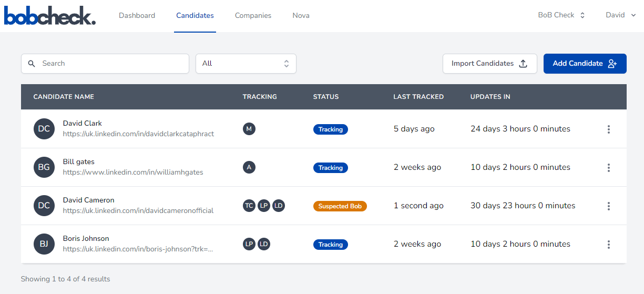644x294 pixels.
Task: Click the LD tracking badge for Boris Johnson
Action: pyautogui.click(x=264, y=244)
